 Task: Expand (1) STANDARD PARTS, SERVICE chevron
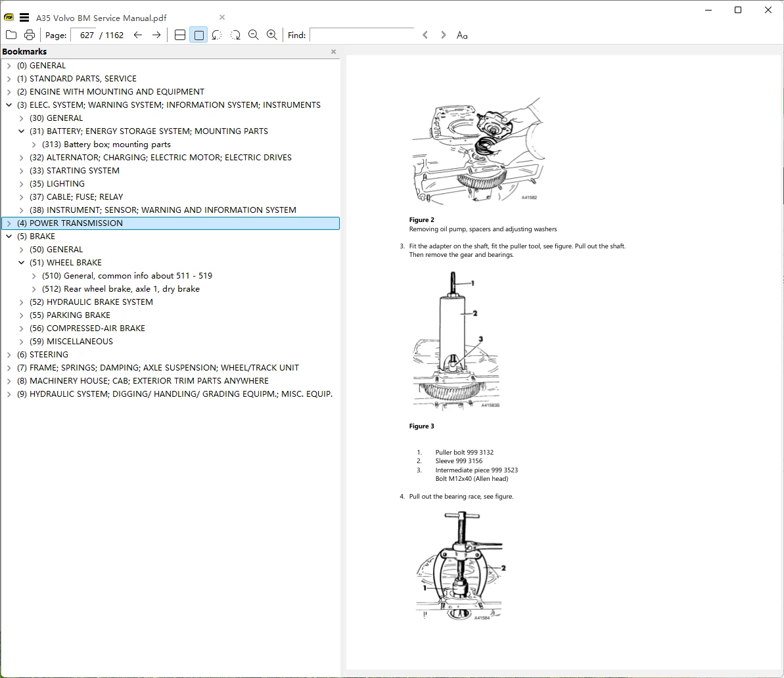coord(9,78)
